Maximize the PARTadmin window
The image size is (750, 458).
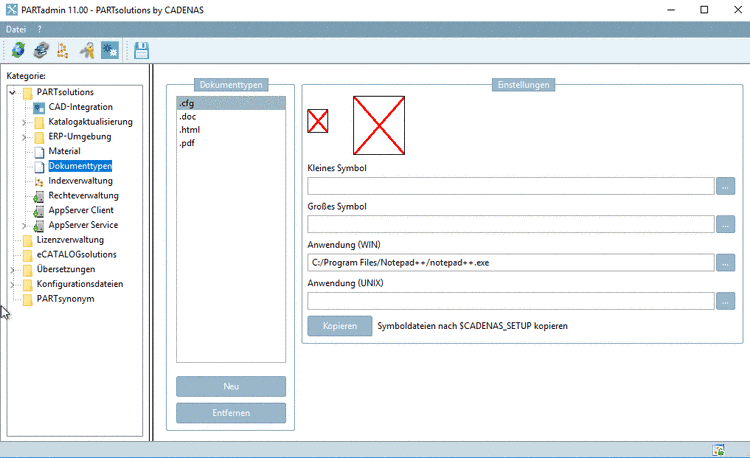(x=704, y=10)
